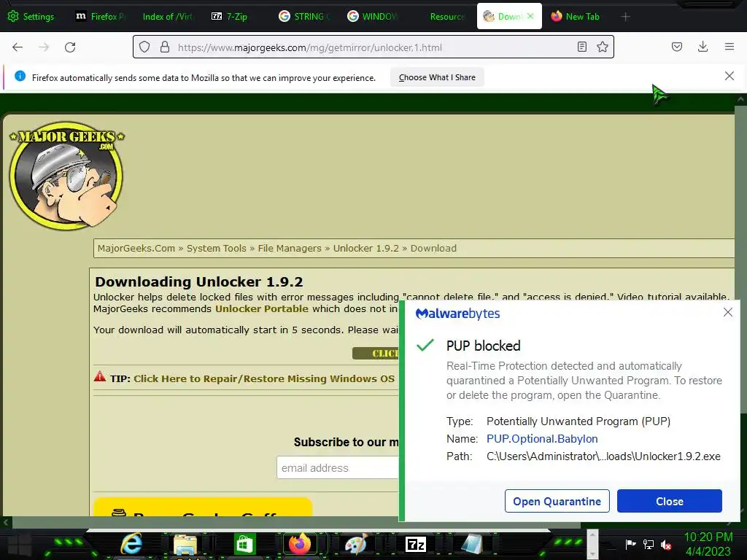Open a new tab with plus button
This screenshot has width=747, height=560.
(x=625, y=17)
